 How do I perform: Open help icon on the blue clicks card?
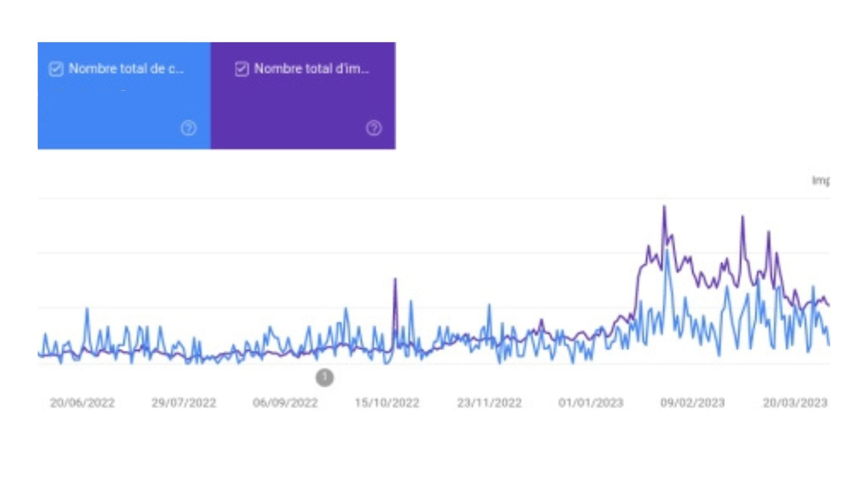tap(189, 128)
